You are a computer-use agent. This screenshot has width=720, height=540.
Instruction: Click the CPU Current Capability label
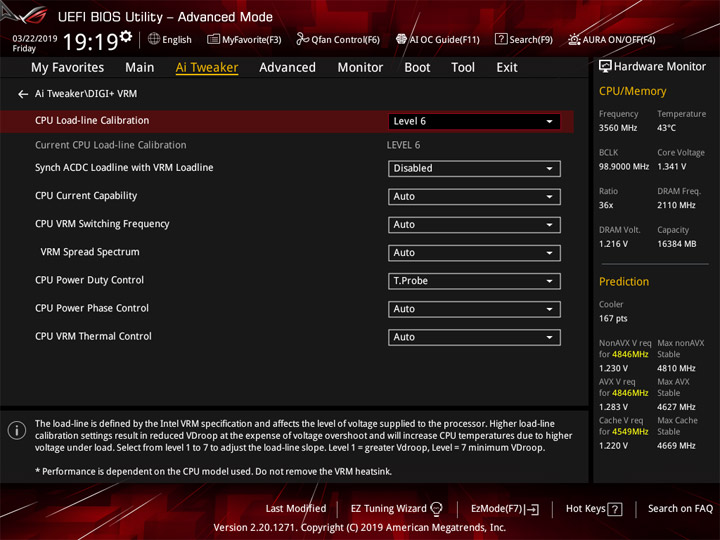point(86,196)
